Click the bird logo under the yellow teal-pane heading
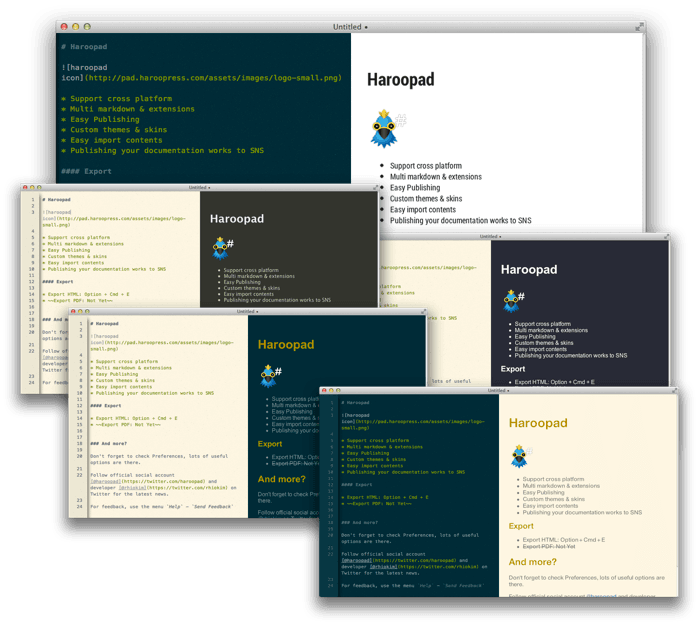 (x=267, y=374)
